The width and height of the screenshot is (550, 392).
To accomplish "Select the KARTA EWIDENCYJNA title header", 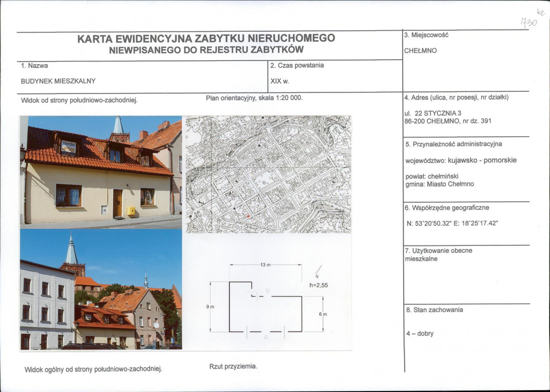I will (x=206, y=39).
